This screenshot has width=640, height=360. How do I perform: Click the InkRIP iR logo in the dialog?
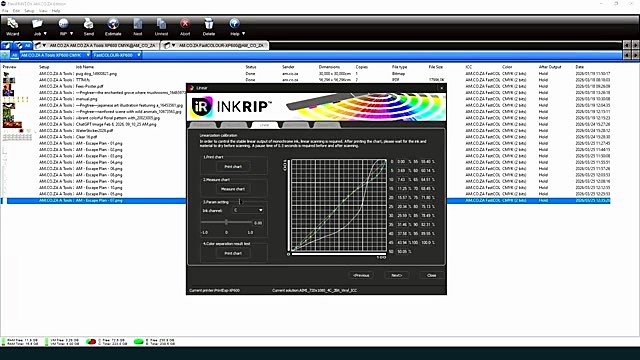(202, 107)
